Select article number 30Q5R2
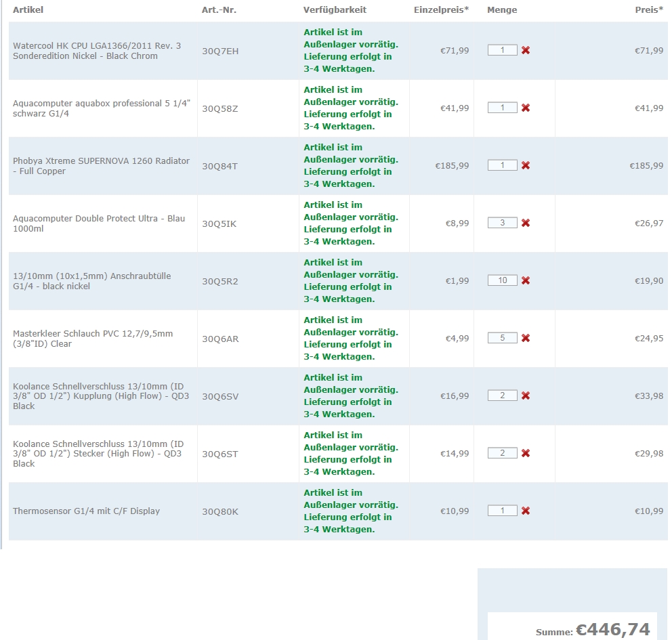The image size is (672, 640). (x=220, y=282)
